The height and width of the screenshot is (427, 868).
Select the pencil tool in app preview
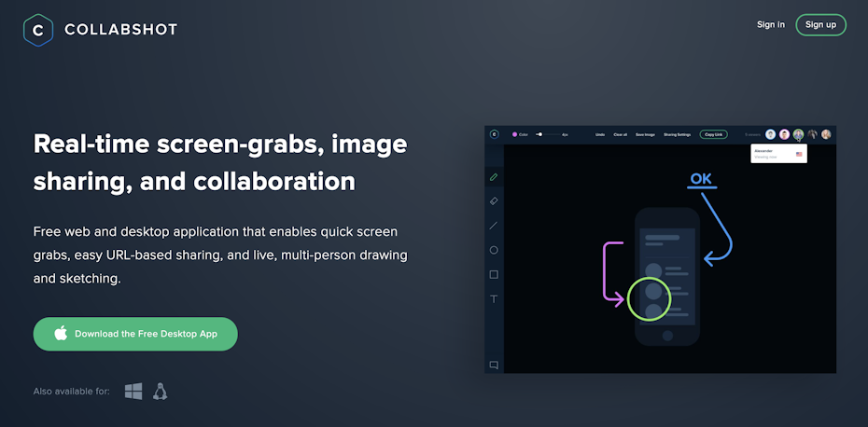coord(494,177)
